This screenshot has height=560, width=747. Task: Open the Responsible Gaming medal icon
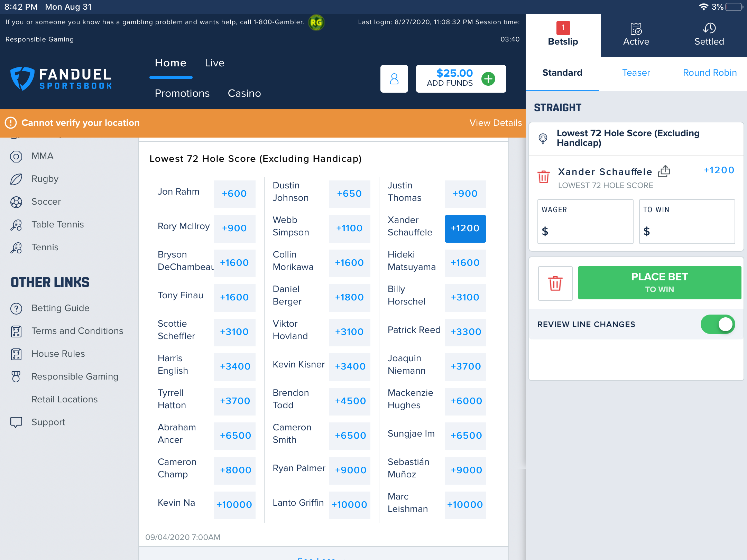(16, 377)
